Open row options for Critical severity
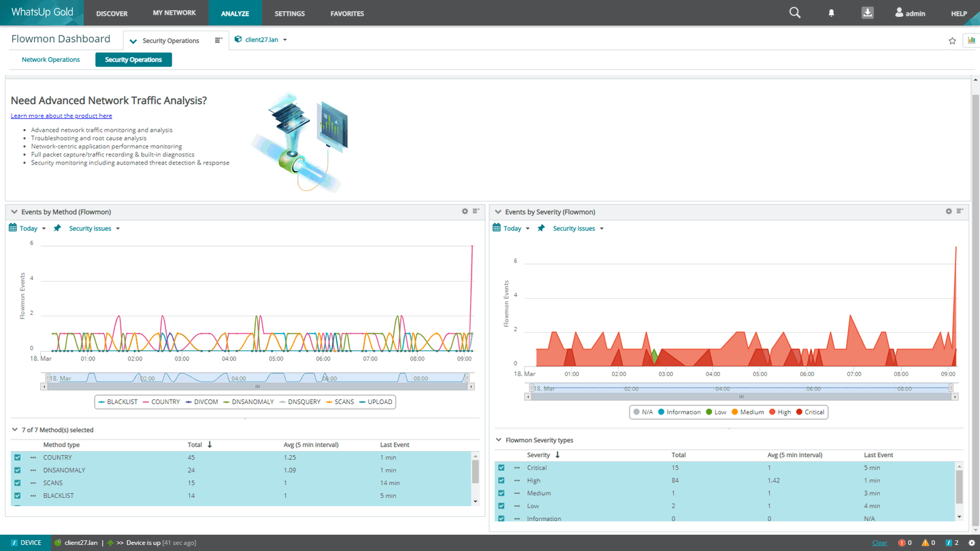980x551 pixels. [517, 468]
